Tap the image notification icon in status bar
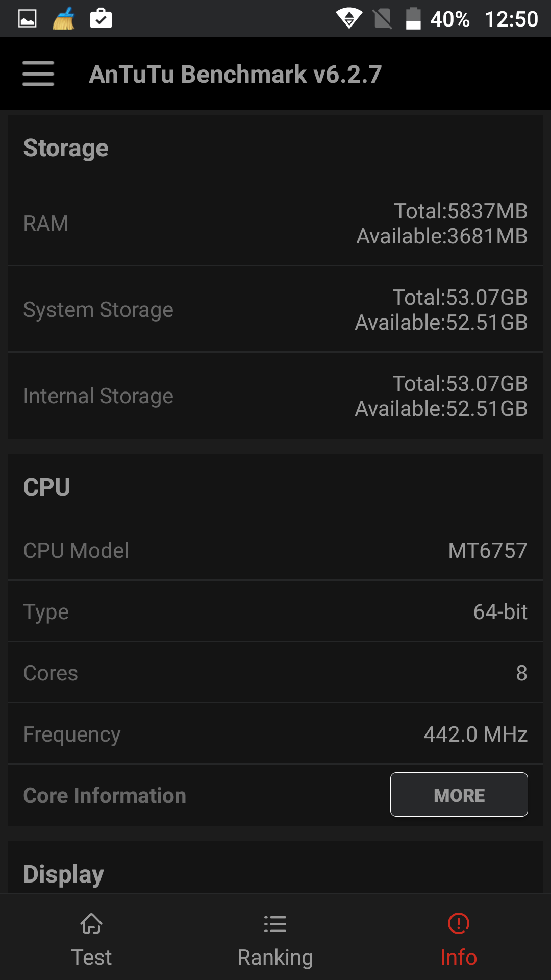Screen dimensions: 551x980 [x=28, y=19]
